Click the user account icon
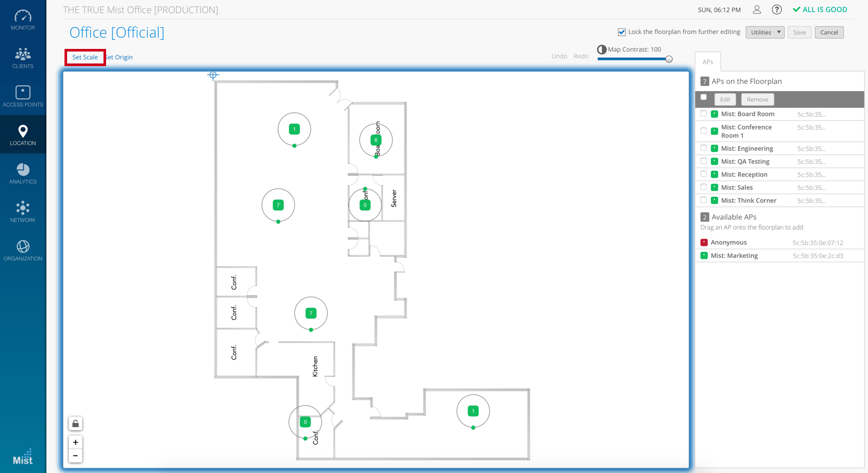Image resolution: width=868 pixels, height=473 pixels. (x=757, y=10)
